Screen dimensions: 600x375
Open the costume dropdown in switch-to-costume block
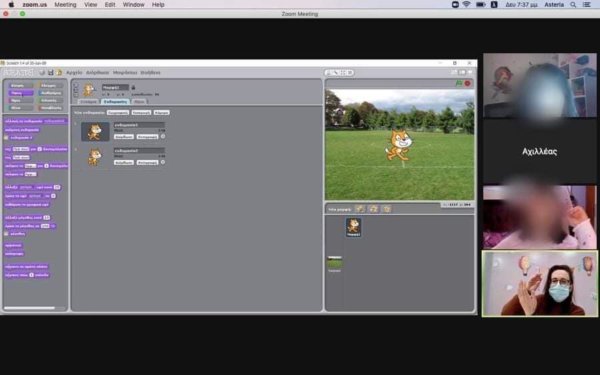click(x=55, y=121)
